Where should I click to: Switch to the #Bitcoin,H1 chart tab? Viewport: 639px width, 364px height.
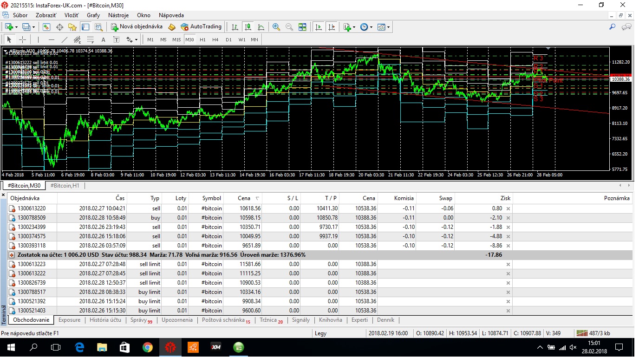tap(65, 186)
